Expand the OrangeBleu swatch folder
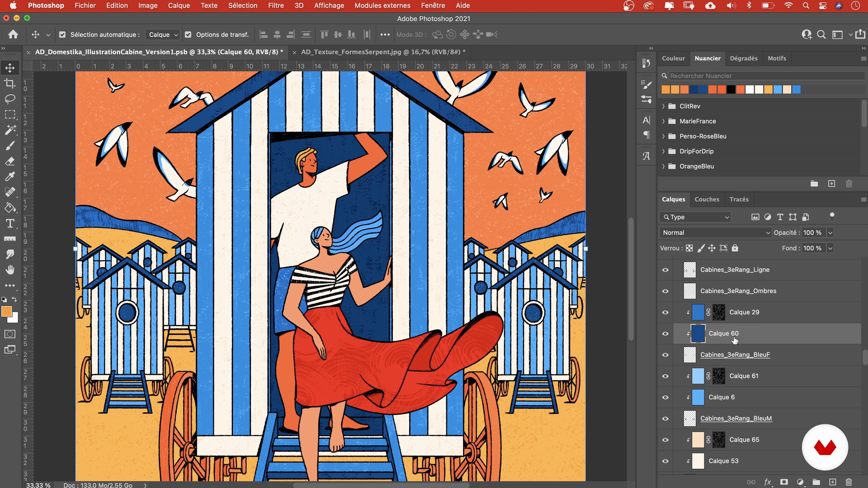 (663, 166)
